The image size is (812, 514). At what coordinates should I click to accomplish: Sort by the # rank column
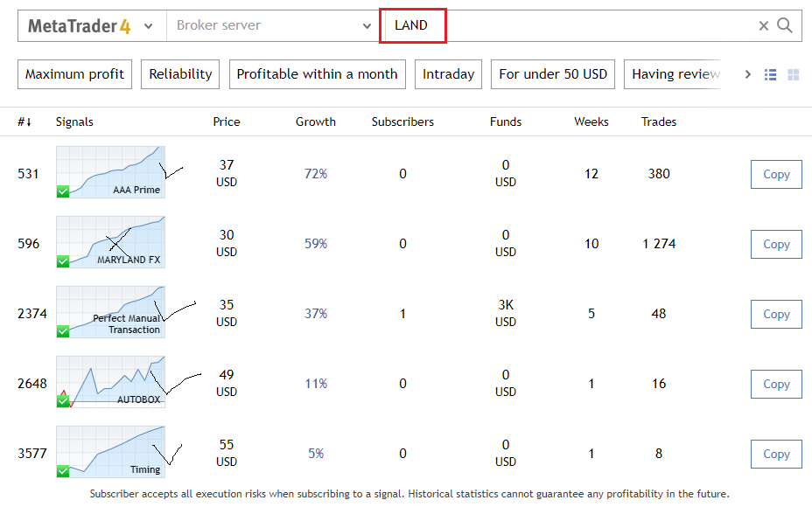24,122
